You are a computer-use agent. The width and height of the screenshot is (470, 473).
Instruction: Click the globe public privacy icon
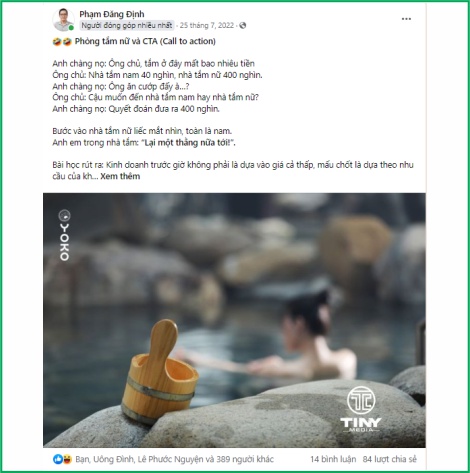[x=243, y=25]
